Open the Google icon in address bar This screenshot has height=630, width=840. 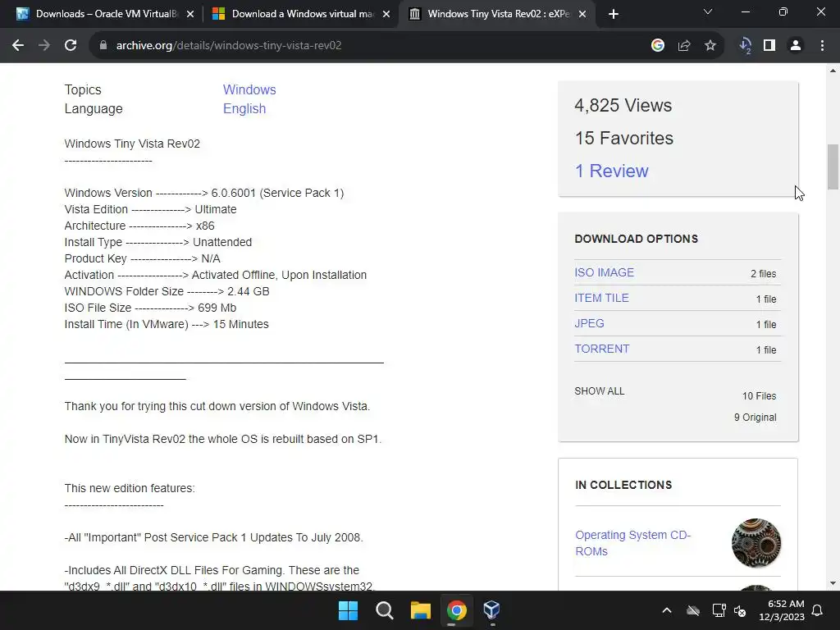(x=657, y=46)
